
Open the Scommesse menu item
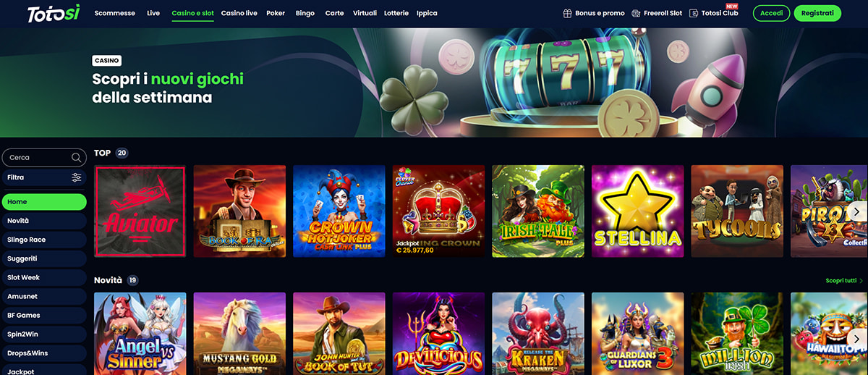[115, 13]
